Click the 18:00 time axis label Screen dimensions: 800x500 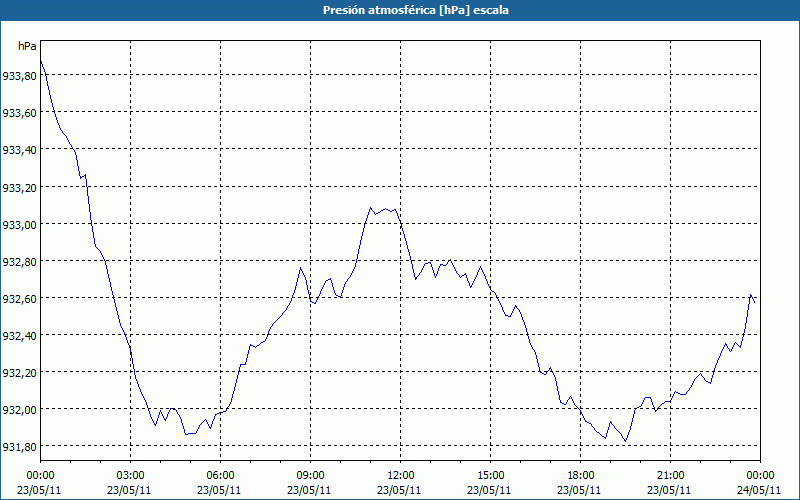[581, 476]
